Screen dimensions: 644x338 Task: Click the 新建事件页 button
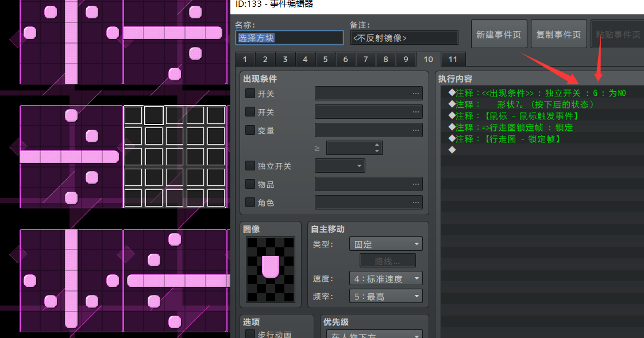coord(499,34)
